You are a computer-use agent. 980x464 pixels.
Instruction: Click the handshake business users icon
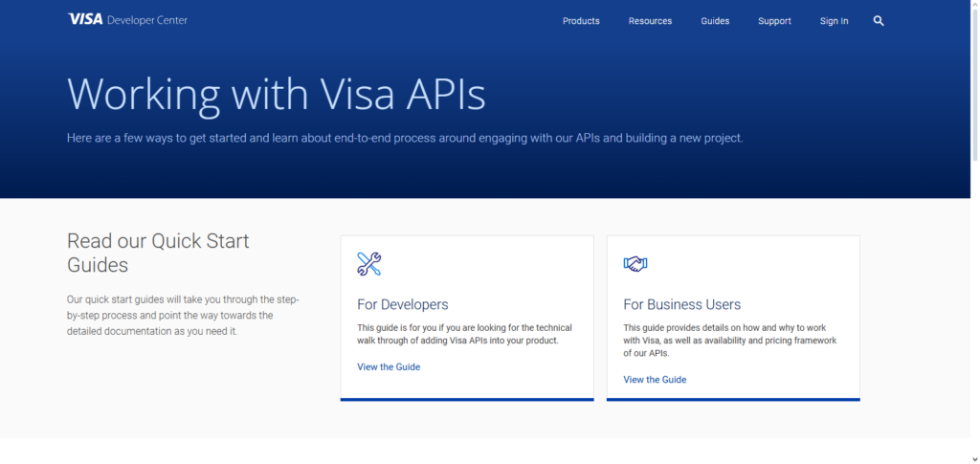(x=635, y=263)
